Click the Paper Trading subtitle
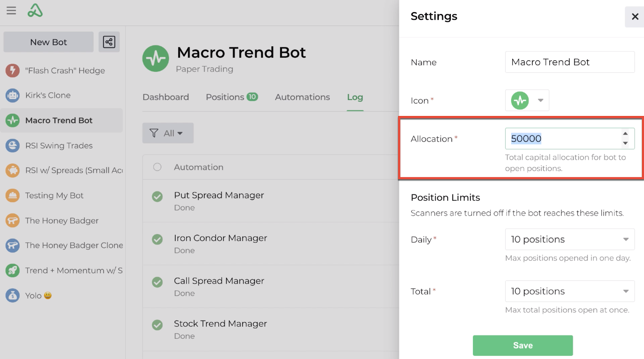644x359 pixels. coord(204,69)
